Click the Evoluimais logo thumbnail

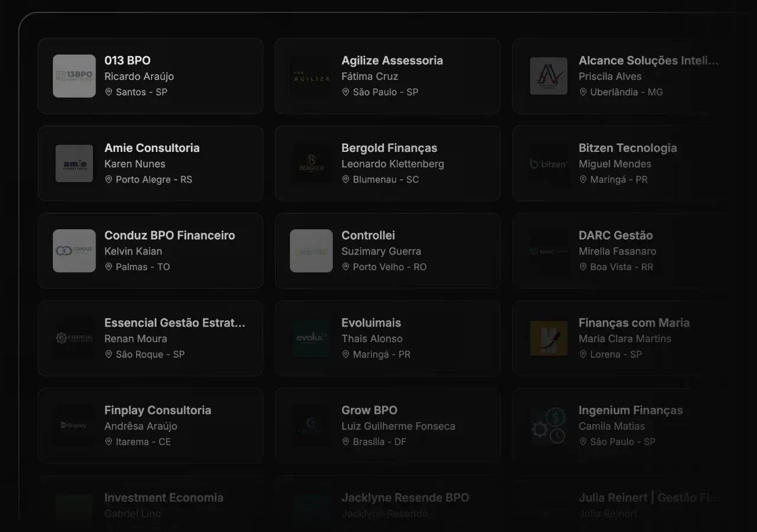[311, 338]
